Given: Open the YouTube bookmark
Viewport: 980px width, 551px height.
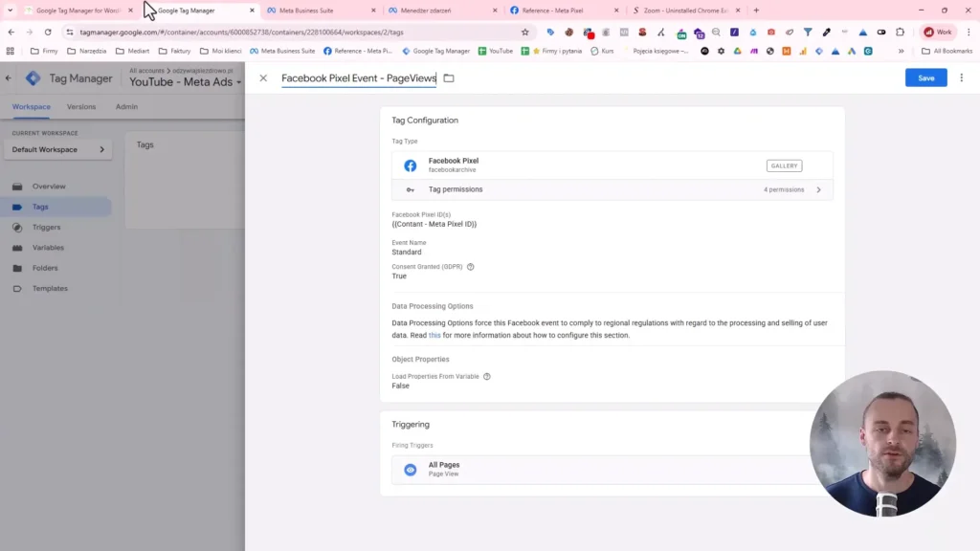Looking at the screenshot, I should (x=496, y=52).
